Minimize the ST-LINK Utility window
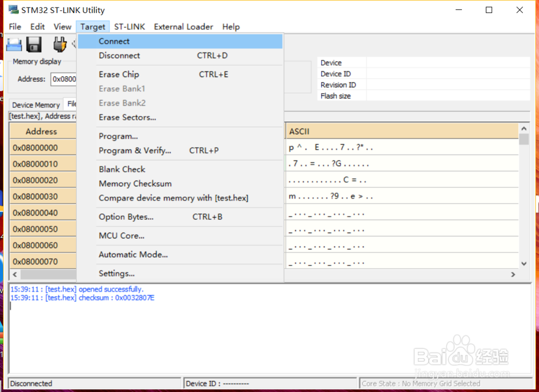The height and width of the screenshot is (392, 539). (x=459, y=10)
